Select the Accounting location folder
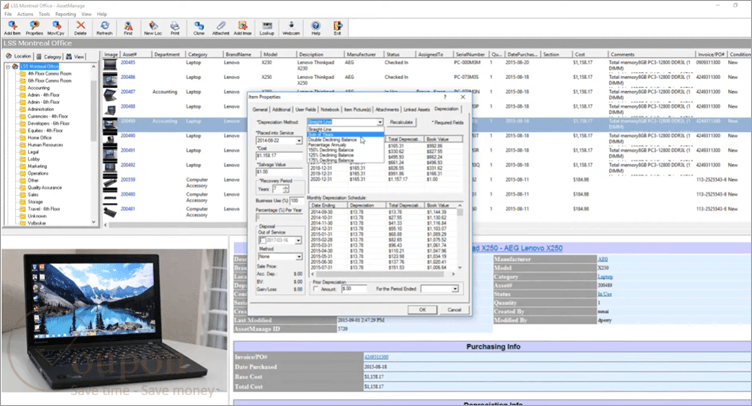752x406 pixels. click(38, 88)
